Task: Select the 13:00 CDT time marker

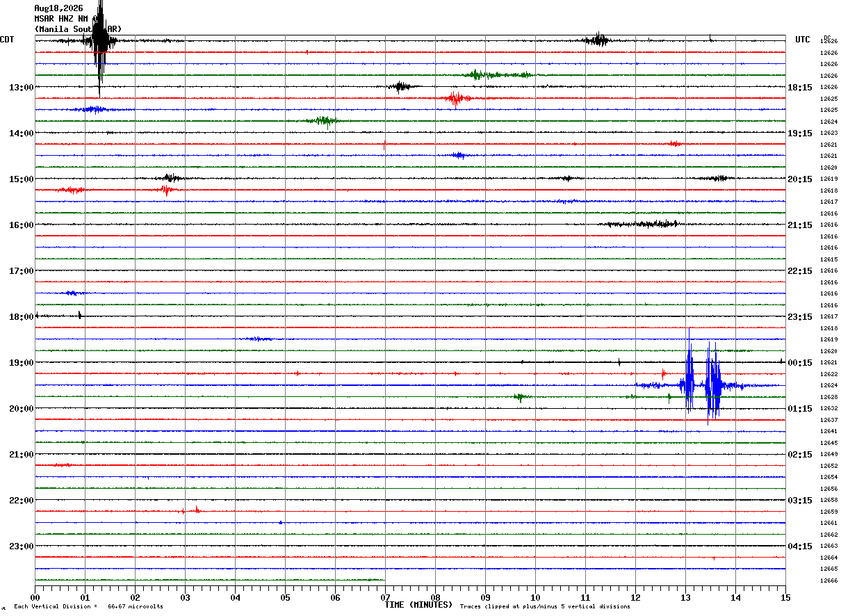Action: [x=22, y=88]
